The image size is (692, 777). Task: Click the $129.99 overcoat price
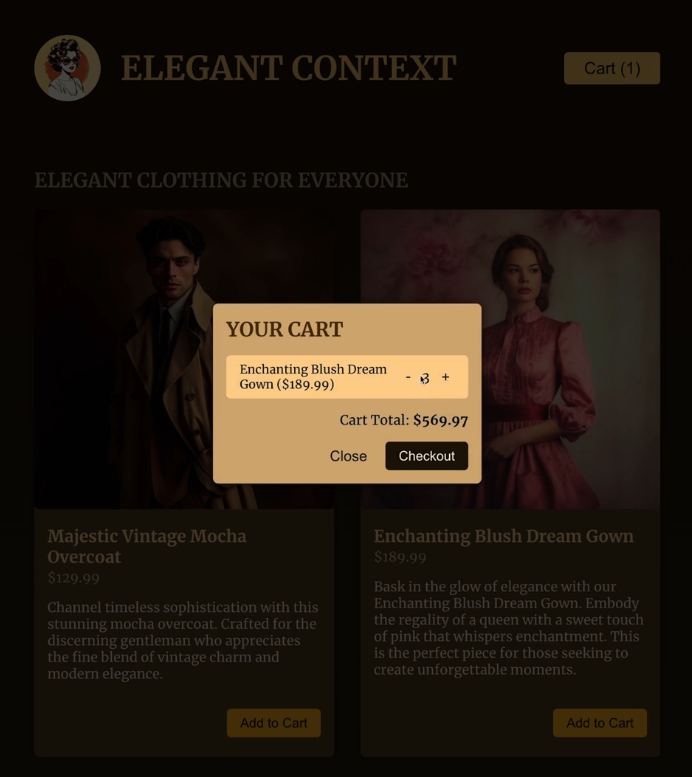74,578
